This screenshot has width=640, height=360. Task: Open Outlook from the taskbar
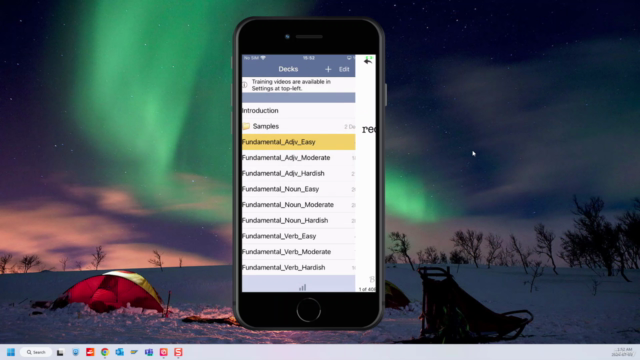click(x=120, y=352)
